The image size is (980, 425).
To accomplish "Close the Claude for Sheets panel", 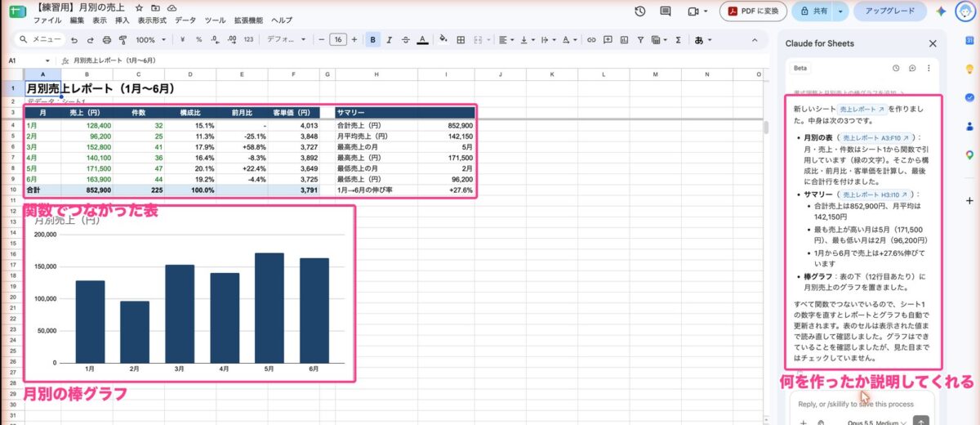I will click(933, 43).
